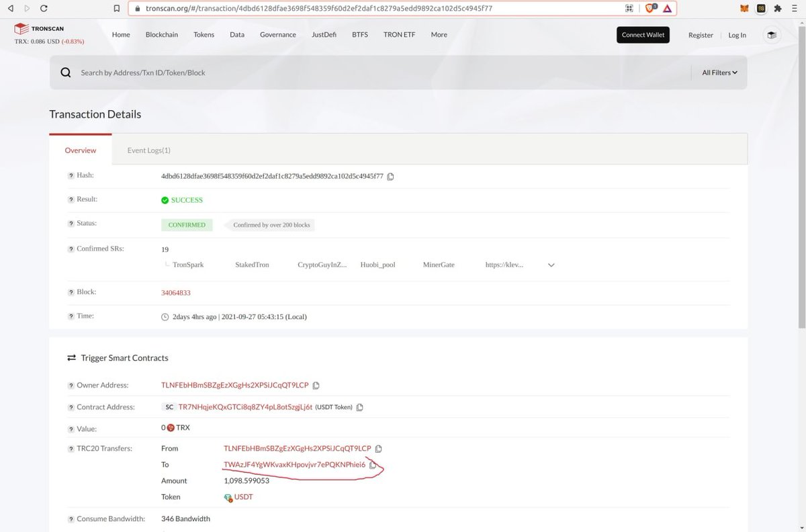Open the Home menu
Image resolution: width=806 pixels, height=532 pixels.
(x=121, y=35)
